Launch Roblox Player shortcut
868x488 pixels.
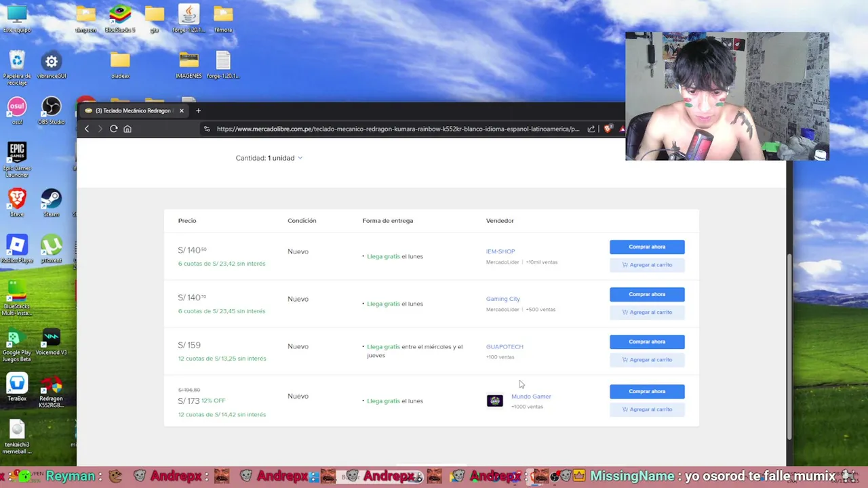click(x=17, y=249)
